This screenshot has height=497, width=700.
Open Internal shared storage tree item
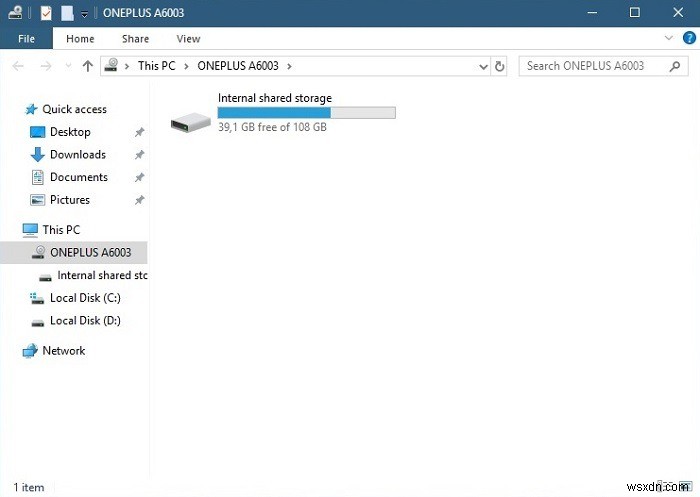(x=102, y=275)
